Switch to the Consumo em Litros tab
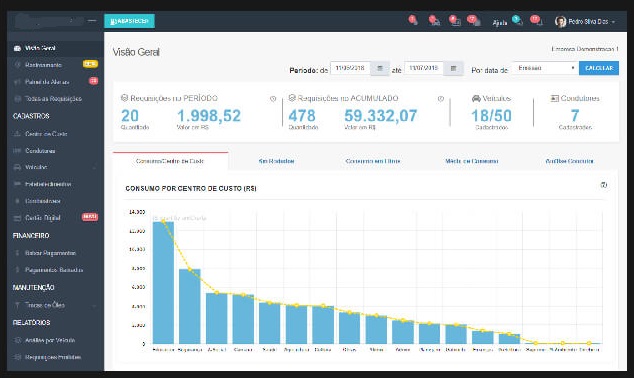This screenshot has height=378, width=634. point(373,161)
